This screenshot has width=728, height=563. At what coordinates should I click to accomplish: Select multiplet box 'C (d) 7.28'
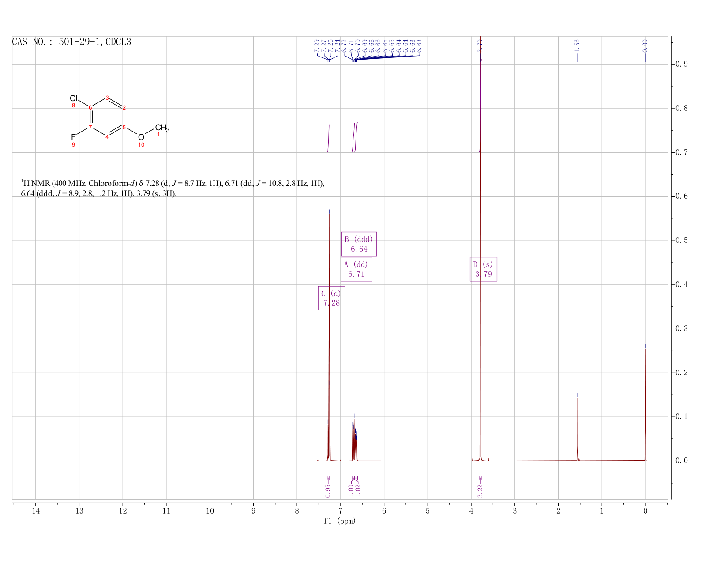[331, 298]
